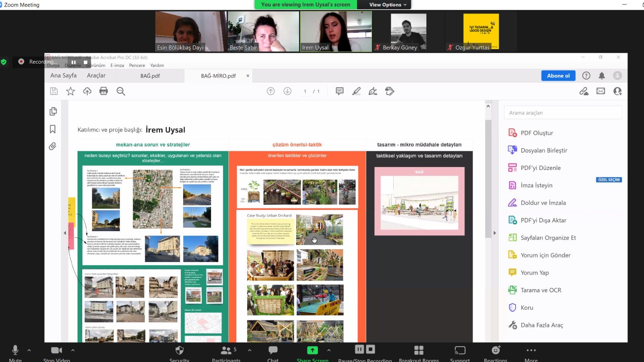Collapse the right tools pane arrow
644x362 pixels.
(x=495, y=233)
